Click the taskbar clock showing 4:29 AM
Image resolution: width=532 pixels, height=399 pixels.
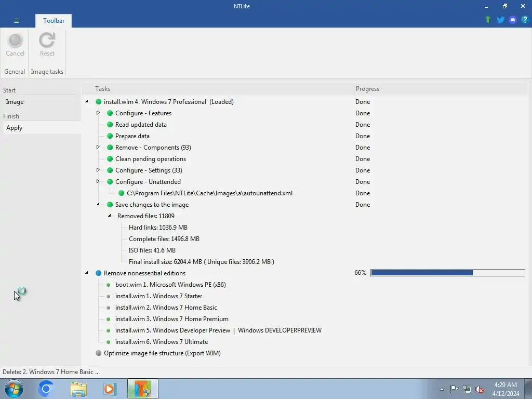(506, 389)
